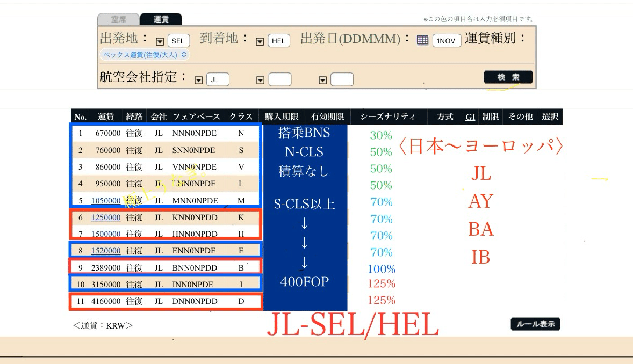Open second airline designation dropdown arrow

(261, 80)
